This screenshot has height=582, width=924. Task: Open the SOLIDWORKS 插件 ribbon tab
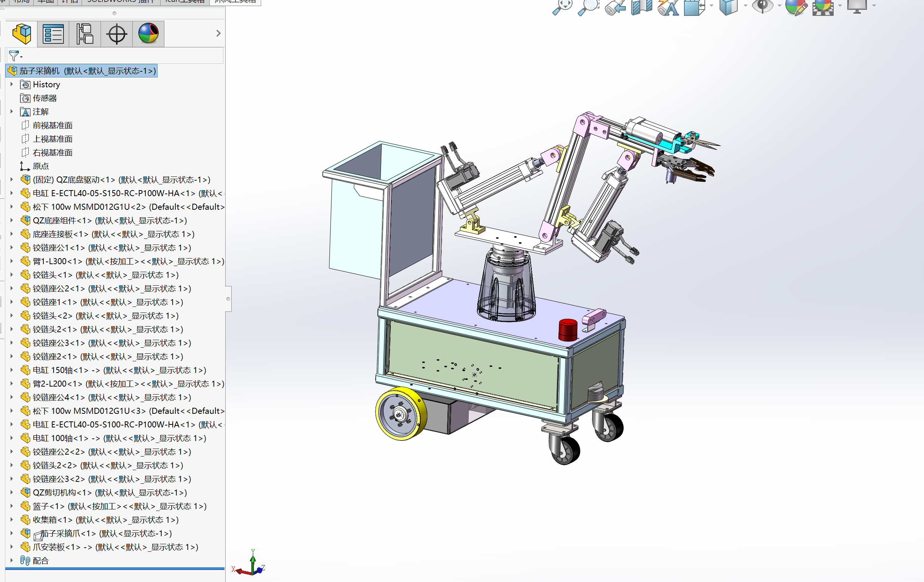[x=121, y=2]
